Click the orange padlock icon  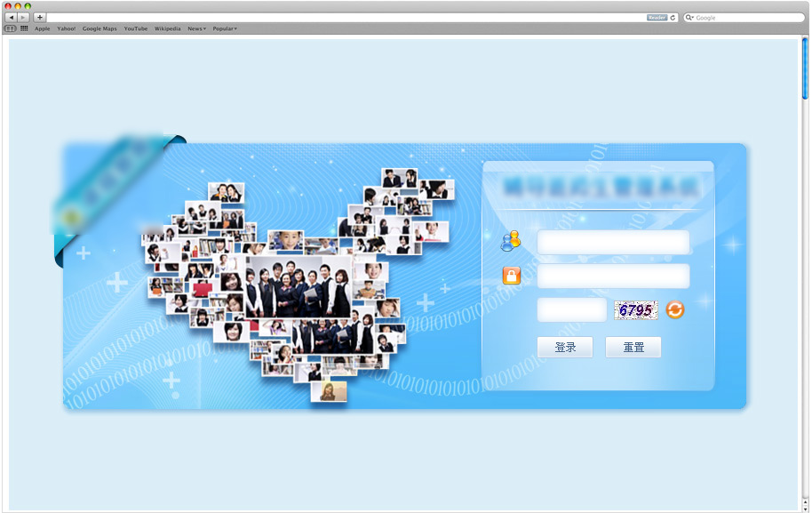point(511,276)
